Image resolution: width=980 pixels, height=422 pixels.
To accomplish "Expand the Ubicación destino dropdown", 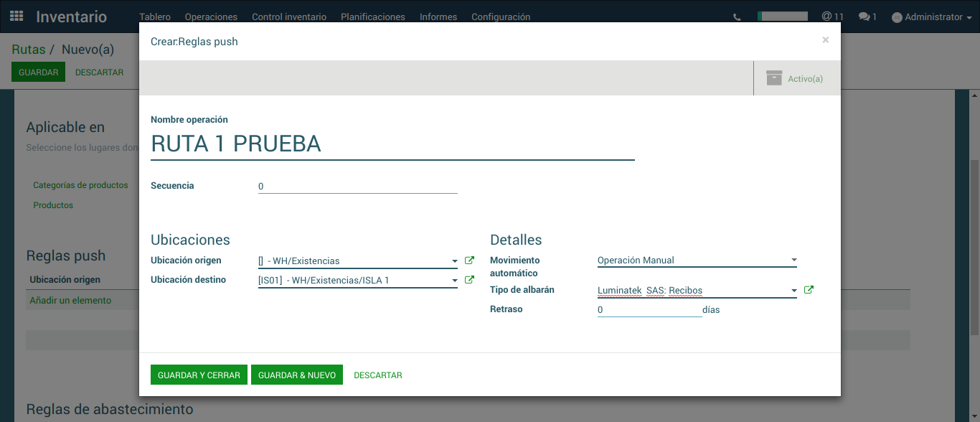I will click(454, 281).
